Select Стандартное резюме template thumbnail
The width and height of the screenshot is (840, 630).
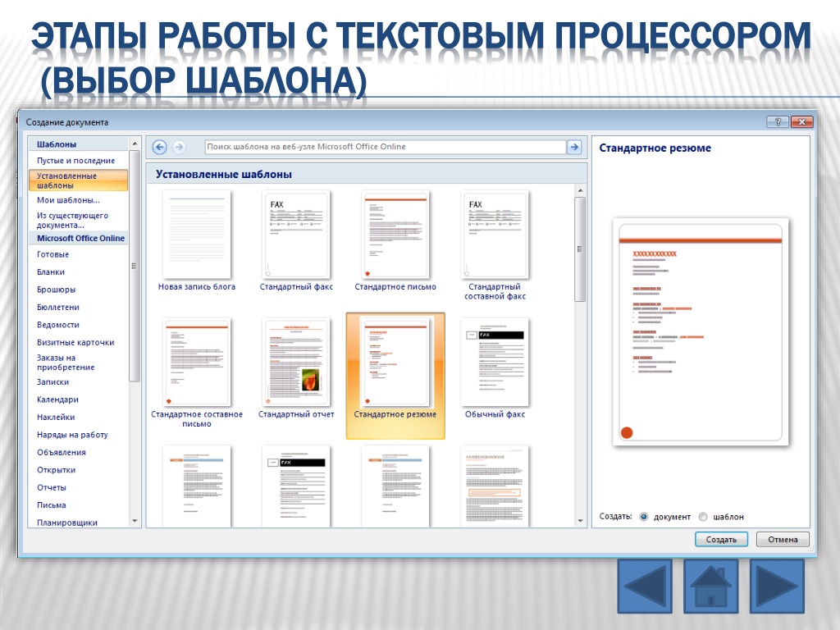[x=395, y=376]
